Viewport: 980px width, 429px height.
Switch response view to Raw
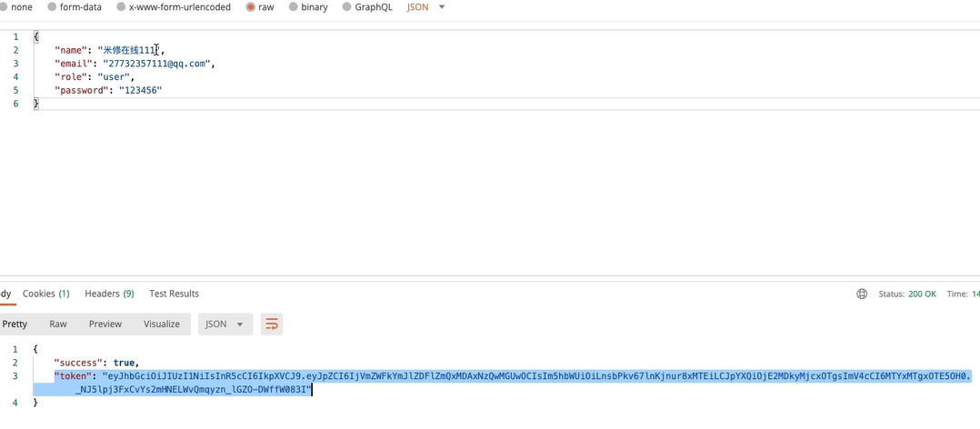tap(58, 324)
